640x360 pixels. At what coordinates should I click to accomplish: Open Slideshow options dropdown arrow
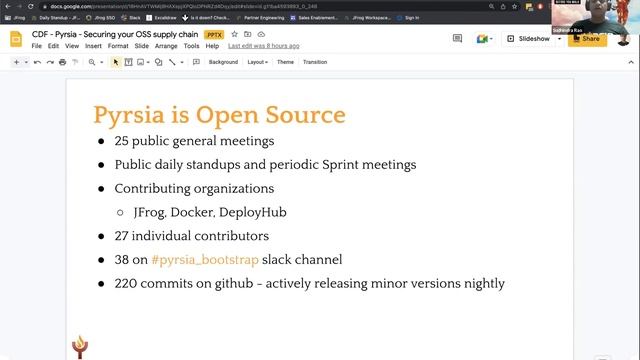coord(560,39)
